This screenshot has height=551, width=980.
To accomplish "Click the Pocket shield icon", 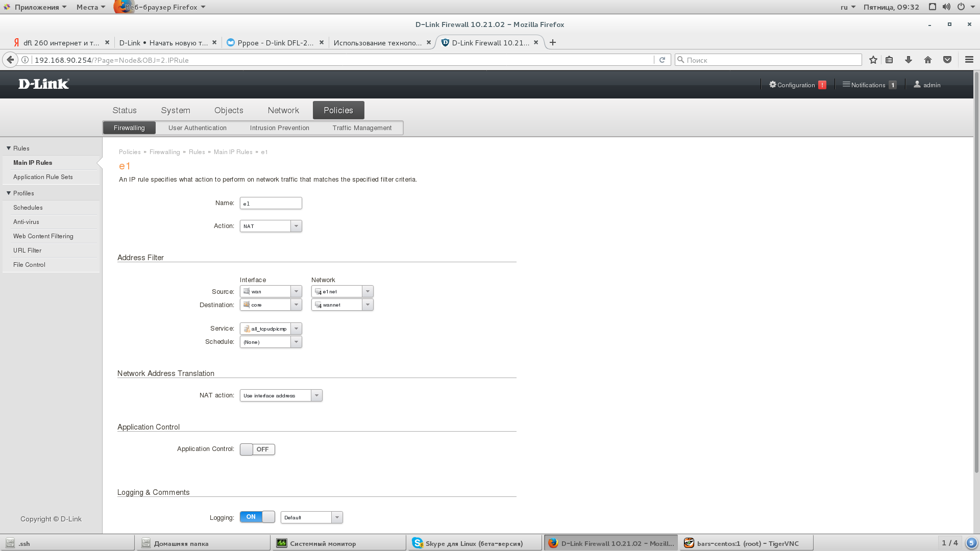I will (x=947, y=60).
